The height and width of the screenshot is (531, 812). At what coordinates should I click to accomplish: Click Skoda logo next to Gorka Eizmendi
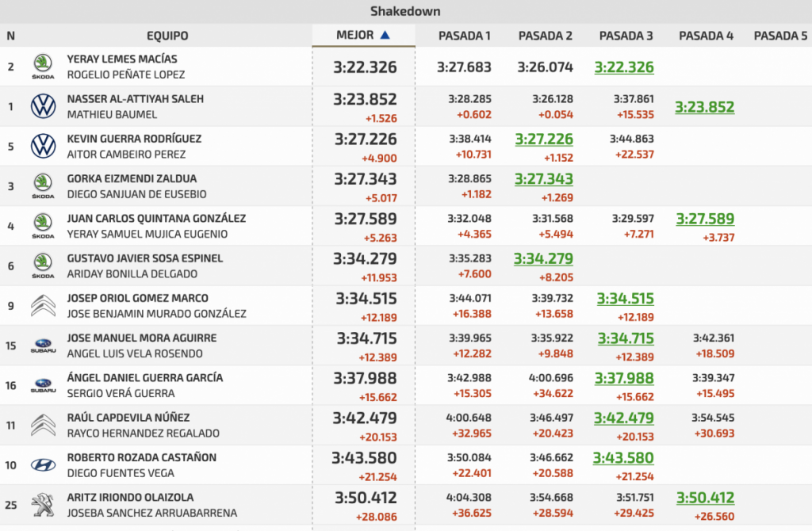(x=43, y=186)
